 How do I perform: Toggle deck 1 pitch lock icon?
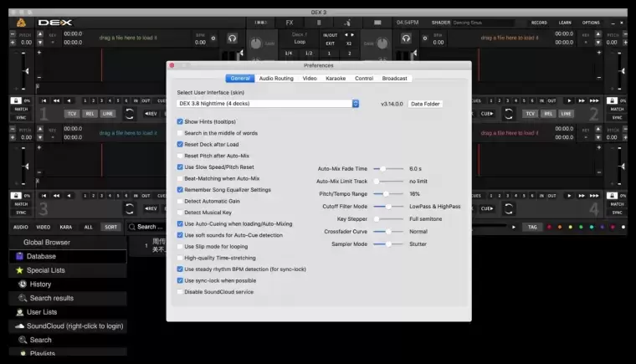click(x=16, y=100)
